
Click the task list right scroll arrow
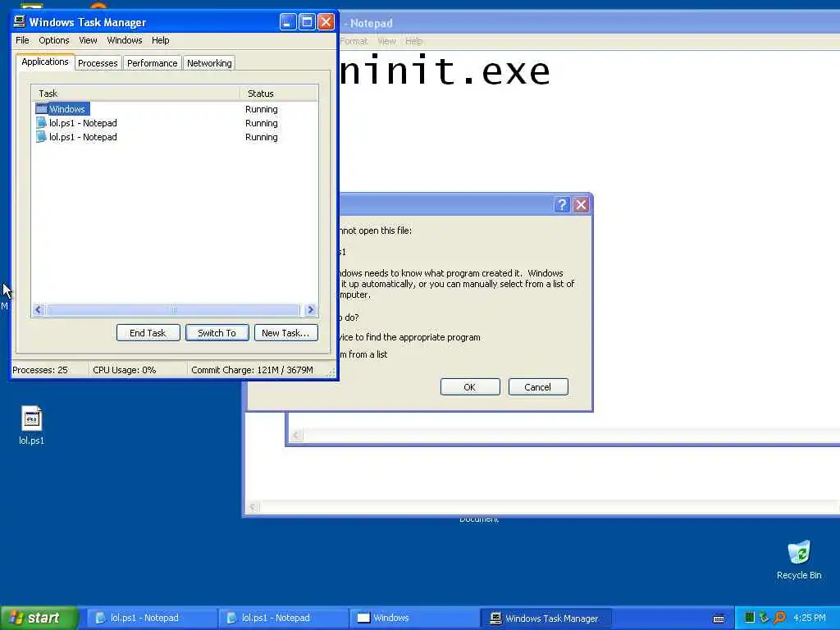(310, 309)
